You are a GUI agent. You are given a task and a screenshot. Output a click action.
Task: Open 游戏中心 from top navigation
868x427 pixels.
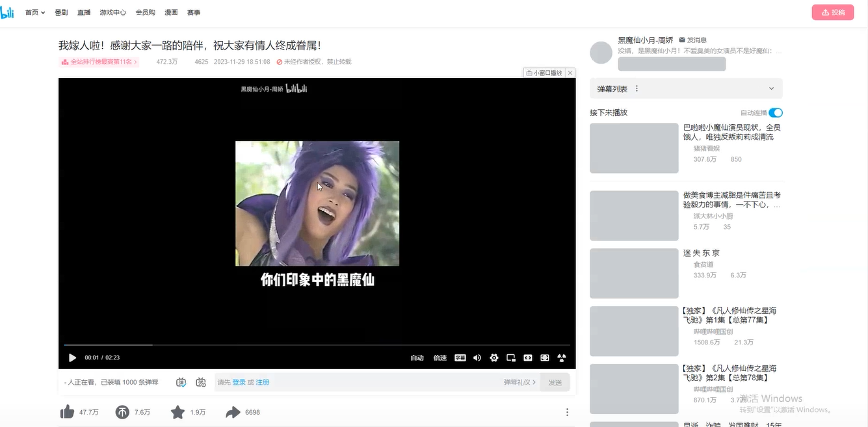click(113, 12)
